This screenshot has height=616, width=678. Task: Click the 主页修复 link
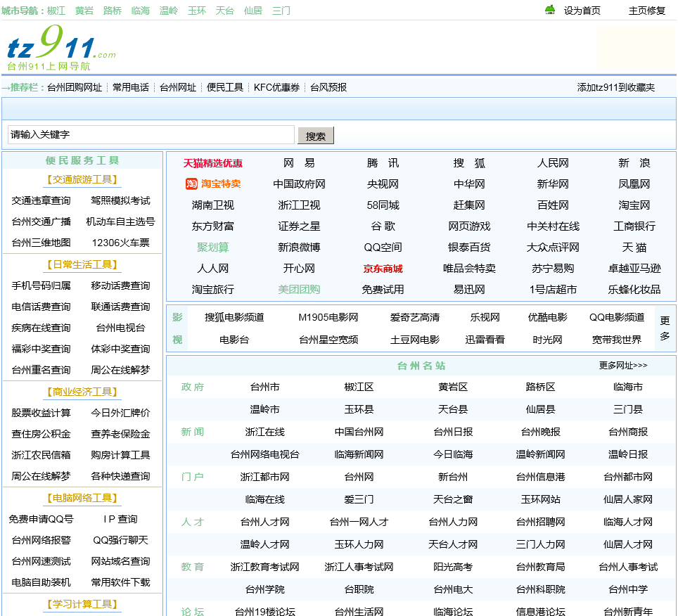click(646, 11)
